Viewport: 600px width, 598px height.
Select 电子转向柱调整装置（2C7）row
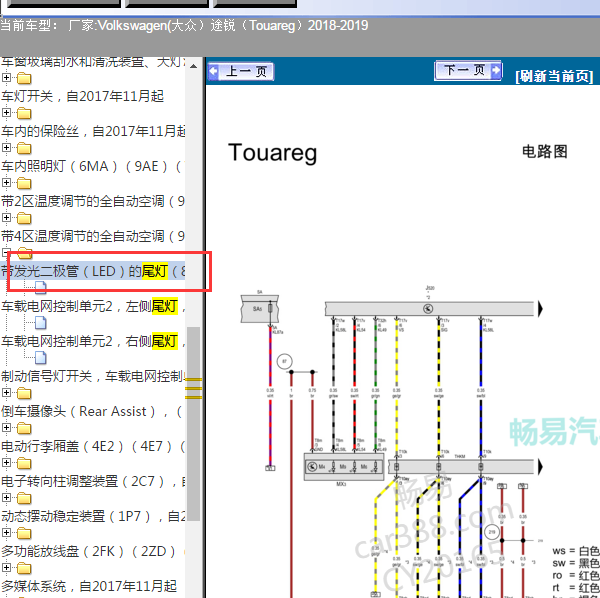pos(93,481)
